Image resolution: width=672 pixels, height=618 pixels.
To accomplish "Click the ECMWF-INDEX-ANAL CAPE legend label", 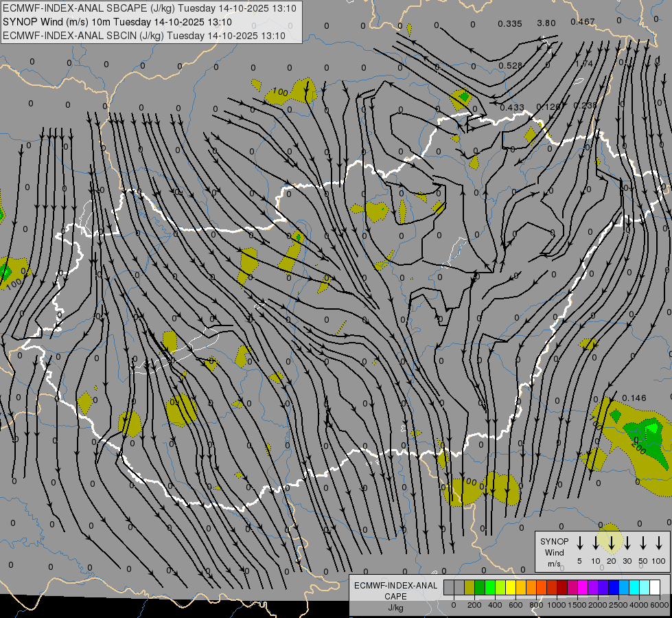I will [x=395, y=591].
